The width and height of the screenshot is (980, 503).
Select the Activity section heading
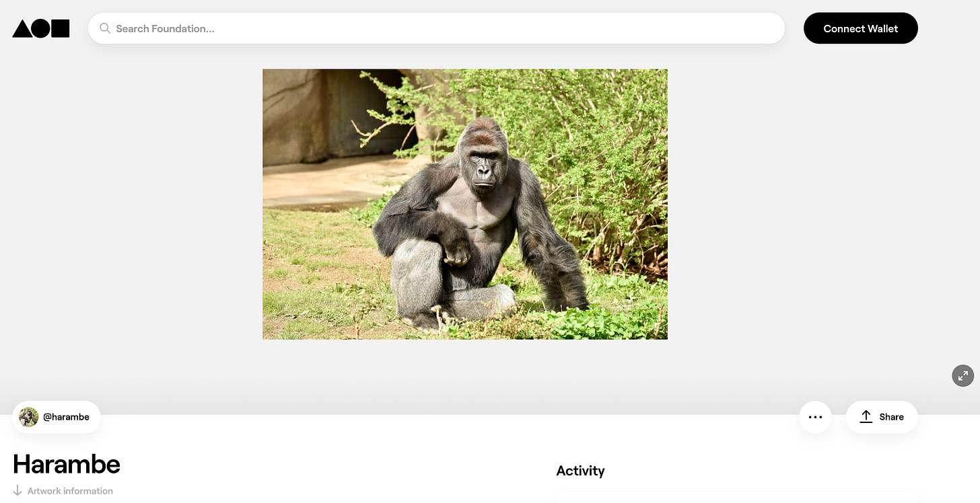tap(580, 471)
